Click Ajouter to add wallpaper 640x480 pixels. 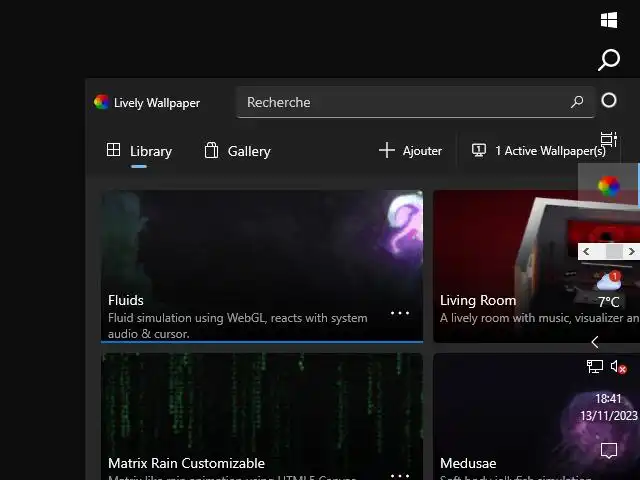coord(410,151)
